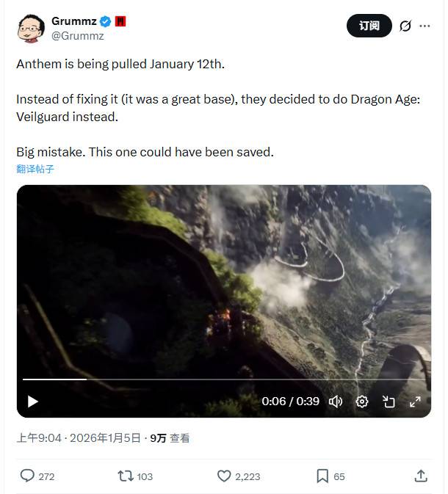Share the post via share icon
This screenshot has height=494, width=448.
[x=421, y=476]
